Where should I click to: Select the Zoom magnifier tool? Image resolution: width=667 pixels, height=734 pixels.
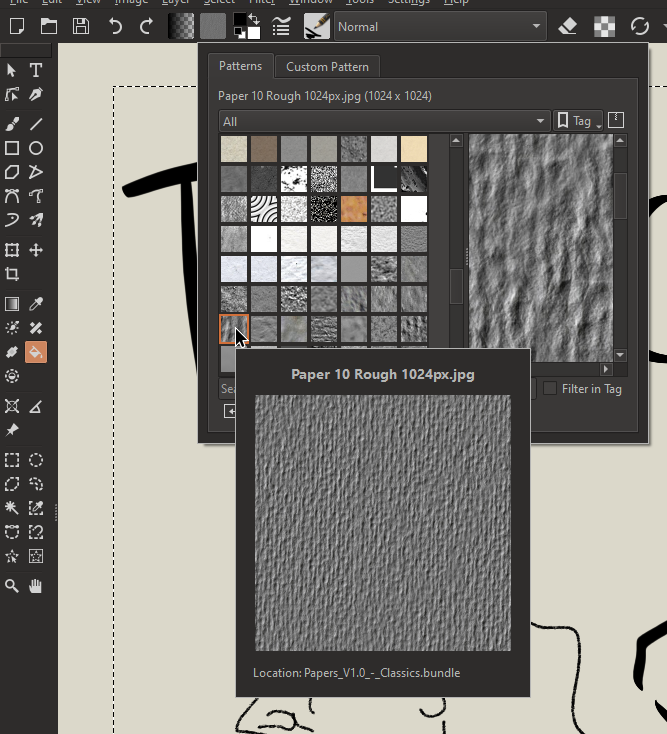[x=12, y=586]
